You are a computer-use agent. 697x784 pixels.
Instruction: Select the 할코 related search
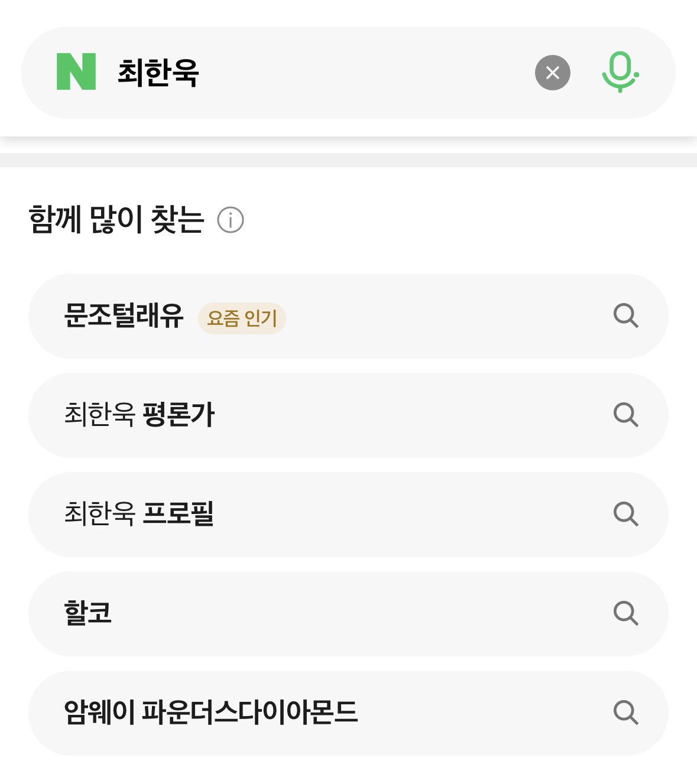click(87, 614)
